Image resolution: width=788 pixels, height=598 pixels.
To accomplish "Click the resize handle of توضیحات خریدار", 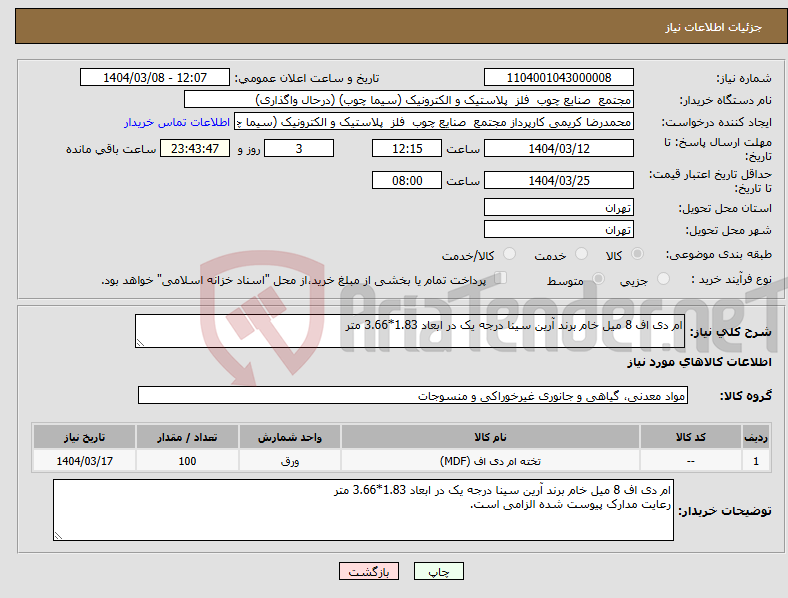I will [x=58, y=536].
